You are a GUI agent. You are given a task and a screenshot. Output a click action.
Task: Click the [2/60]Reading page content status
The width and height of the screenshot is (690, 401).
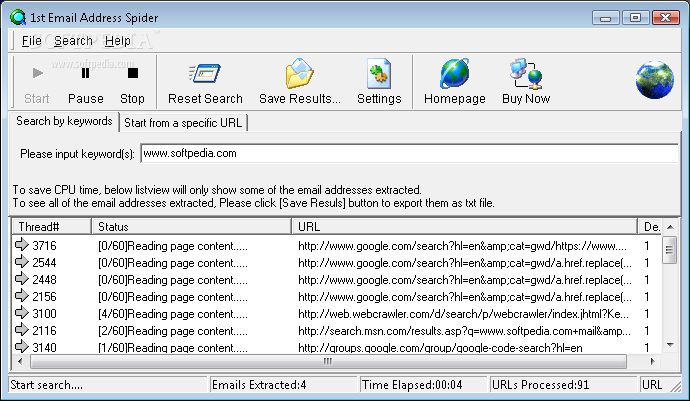point(172,331)
